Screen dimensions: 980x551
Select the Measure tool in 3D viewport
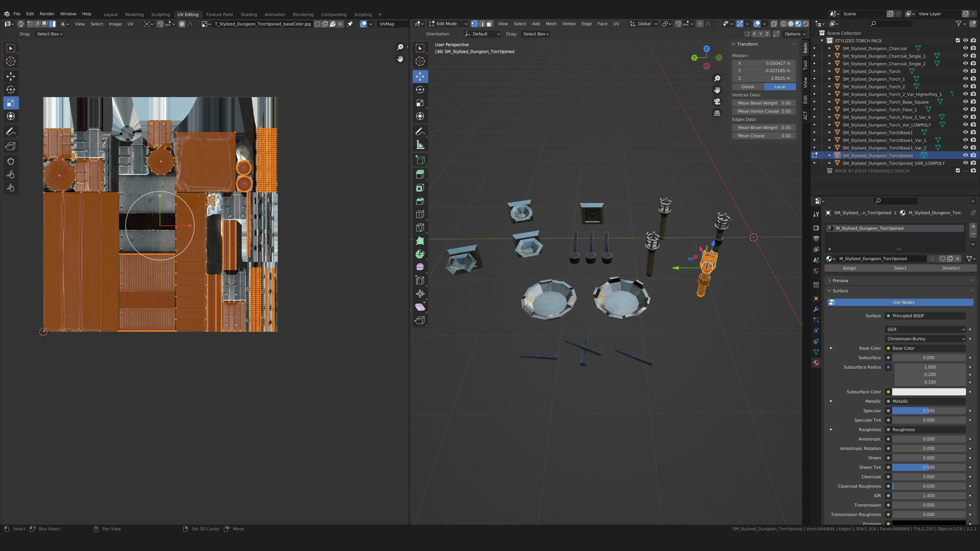pos(420,145)
